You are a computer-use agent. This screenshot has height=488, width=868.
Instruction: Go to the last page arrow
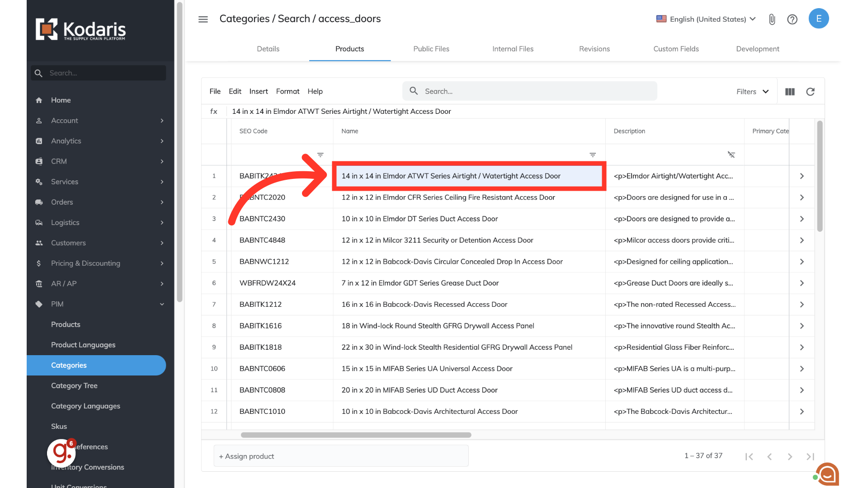point(810,457)
